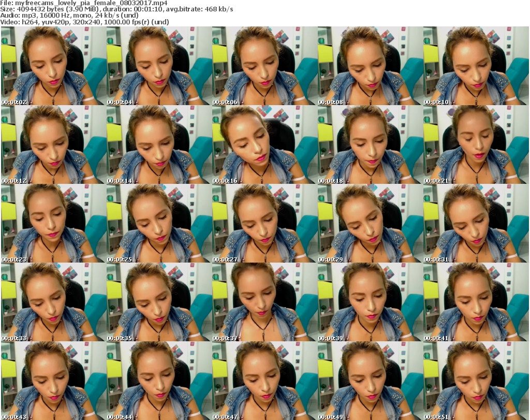The width and height of the screenshot is (530, 420).
Task: Select the thumbnail stamped 00:00:04
Action: pos(159,66)
